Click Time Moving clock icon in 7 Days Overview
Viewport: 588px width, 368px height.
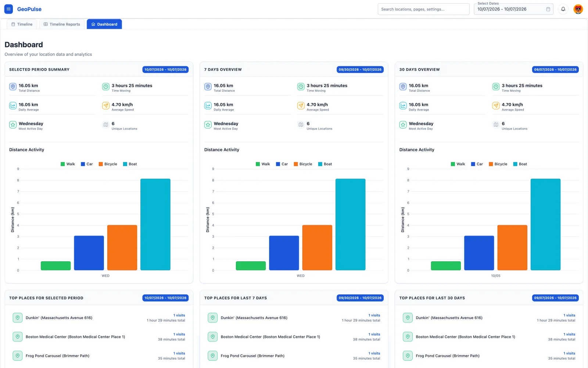coord(301,87)
